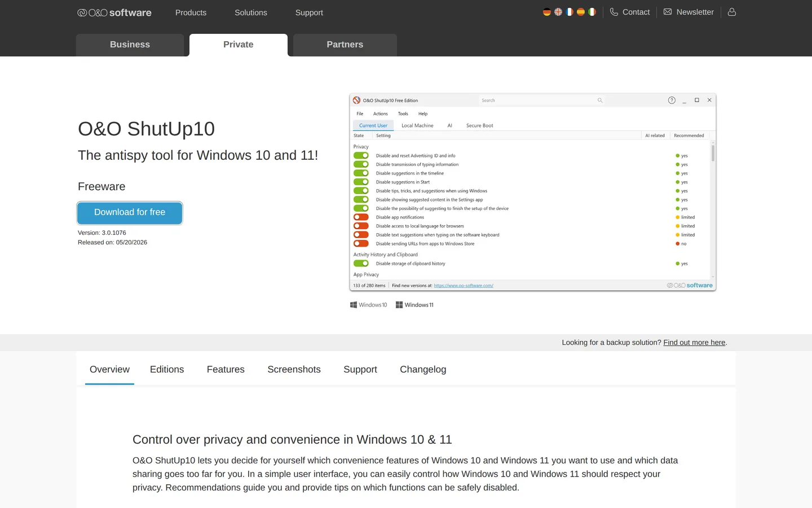This screenshot has width=812, height=508.
Task: Toggle Disable suggestions in Start
Action: [361, 182]
